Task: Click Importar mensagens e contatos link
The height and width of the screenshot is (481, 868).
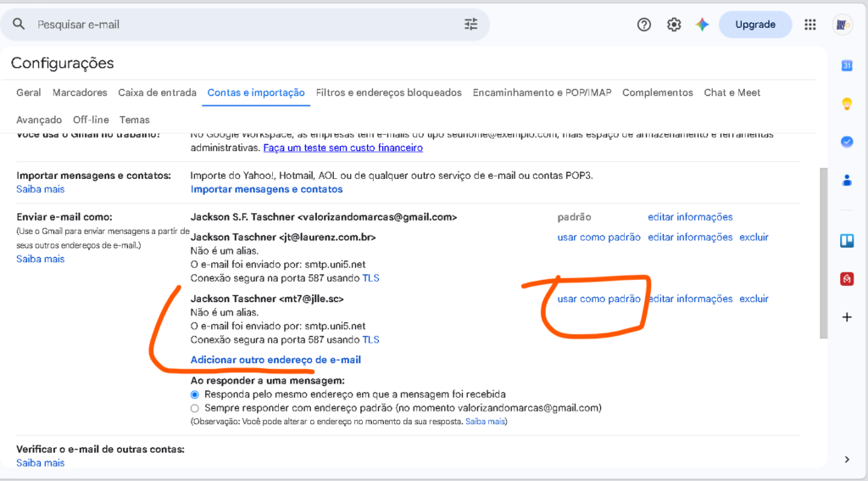Action: [x=266, y=189]
